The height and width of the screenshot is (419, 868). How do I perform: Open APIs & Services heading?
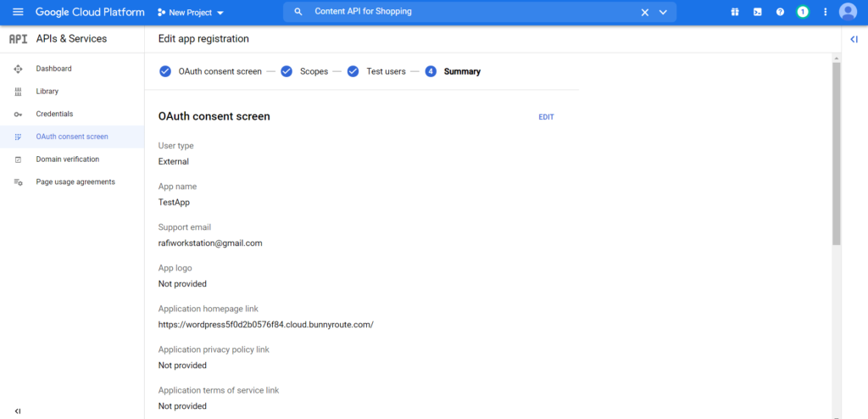[x=71, y=39]
